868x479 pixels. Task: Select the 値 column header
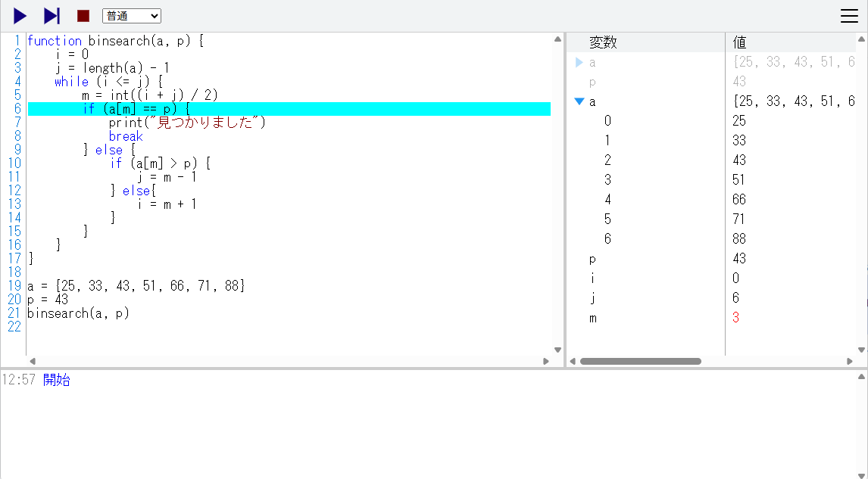[x=739, y=42]
